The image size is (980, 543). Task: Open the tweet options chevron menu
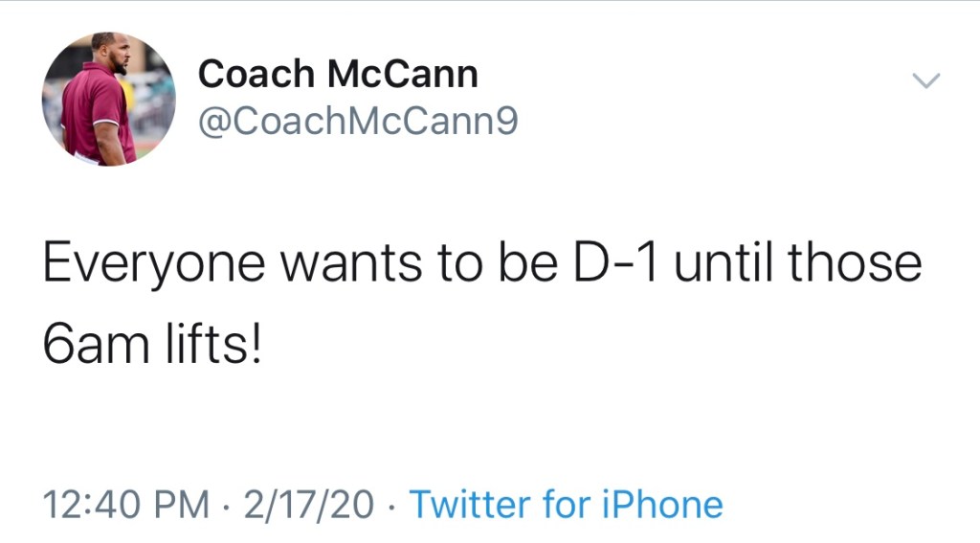coord(925,81)
